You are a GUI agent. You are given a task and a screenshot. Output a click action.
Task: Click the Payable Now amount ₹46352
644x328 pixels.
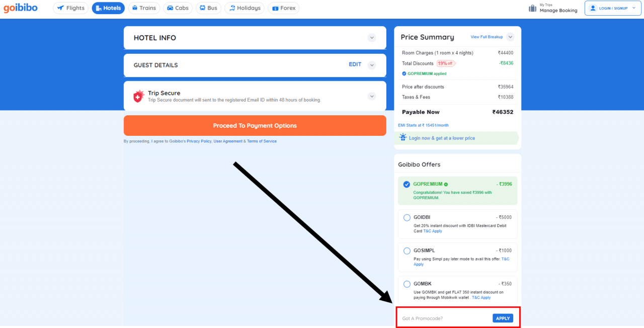503,112
